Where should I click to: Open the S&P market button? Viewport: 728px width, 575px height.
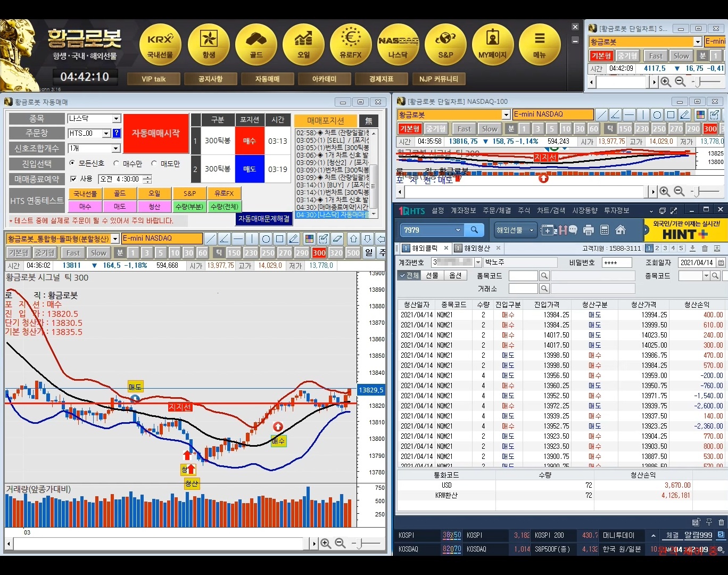tap(445, 45)
